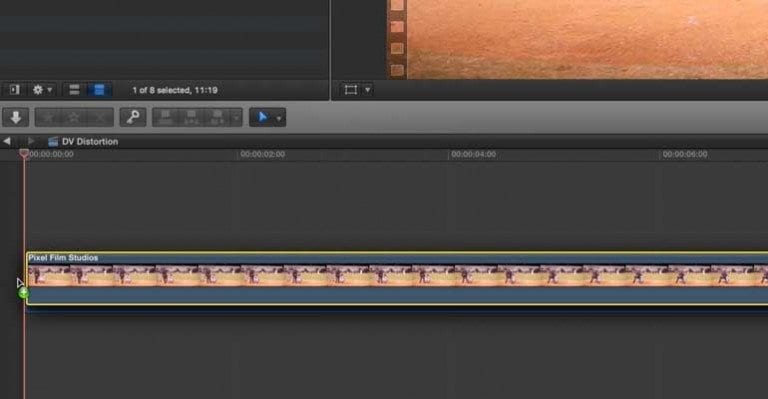Click the Transform icon below the viewer
768x399 pixels.
click(x=351, y=90)
